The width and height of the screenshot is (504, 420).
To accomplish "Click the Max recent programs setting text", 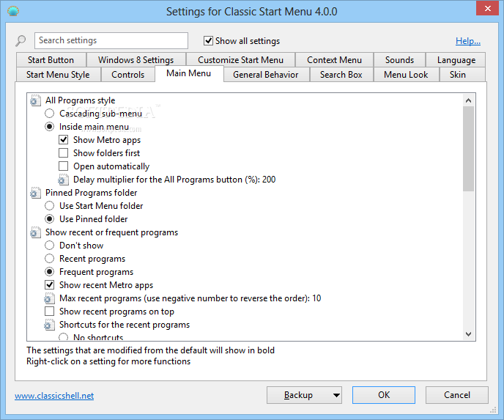I will pos(190,298).
